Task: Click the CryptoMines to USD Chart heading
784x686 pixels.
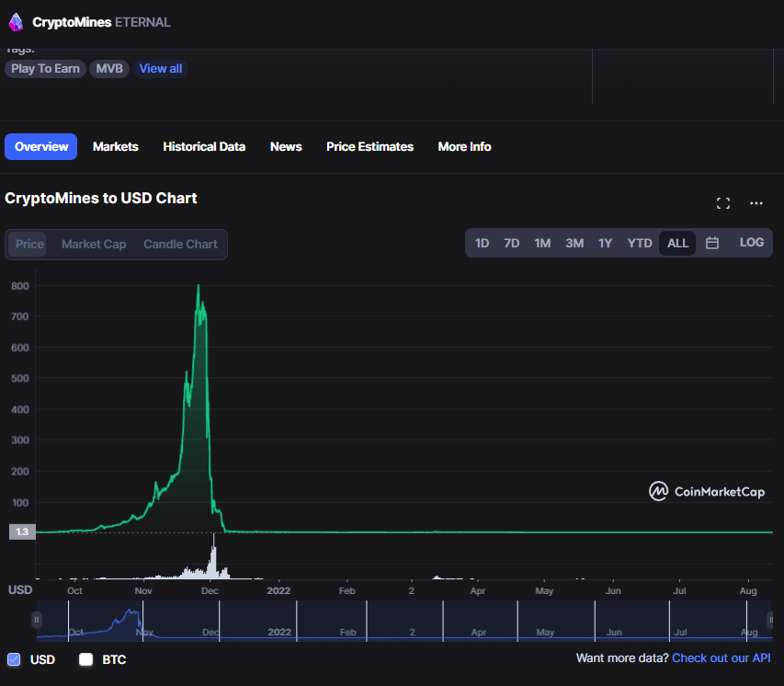Action: pyautogui.click(x=101, y=198)
